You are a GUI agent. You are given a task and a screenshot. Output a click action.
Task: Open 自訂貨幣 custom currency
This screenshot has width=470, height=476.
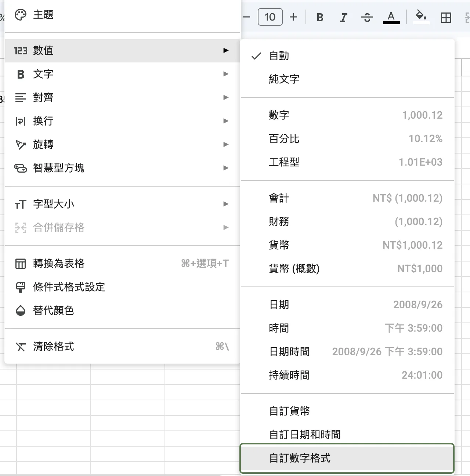(x=347, y=411)
